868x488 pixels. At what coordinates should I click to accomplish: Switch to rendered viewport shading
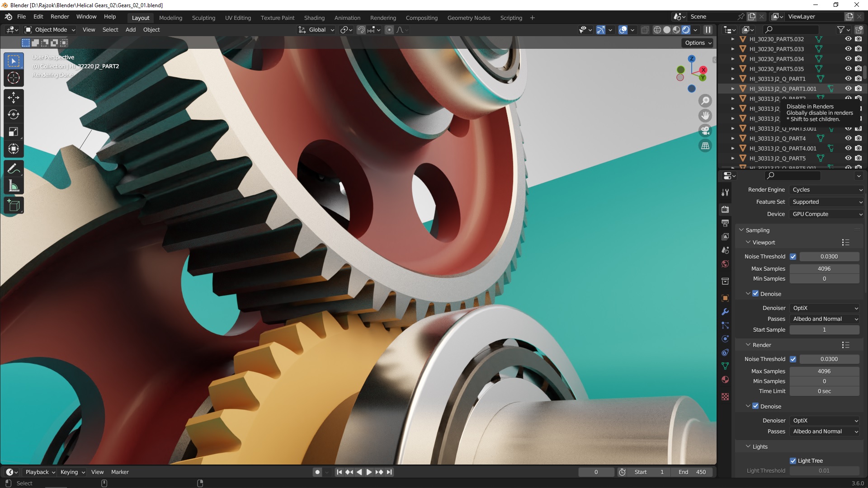[x=686, y=30]
